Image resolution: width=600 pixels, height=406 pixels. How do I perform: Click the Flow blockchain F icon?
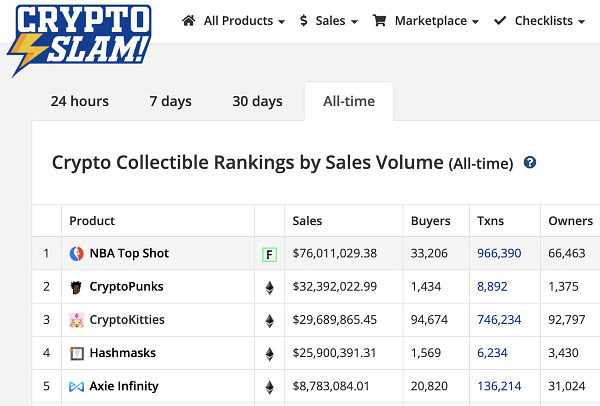coord(269,255)
